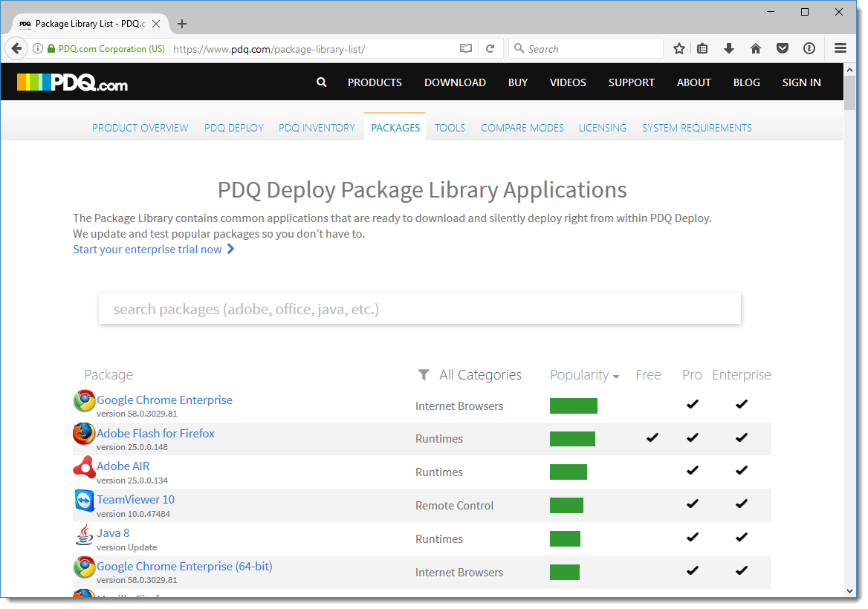Click the search packages input field
Image resolution: width=868 pixels, height=609 pixels.
click(420, 309)
